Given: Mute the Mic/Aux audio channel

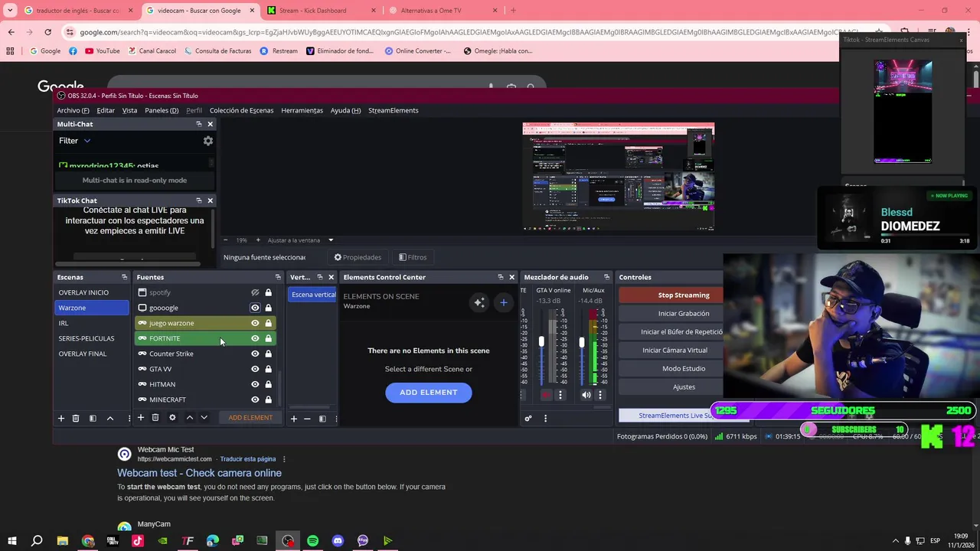Looking at the screenshot, I should 586,395.
